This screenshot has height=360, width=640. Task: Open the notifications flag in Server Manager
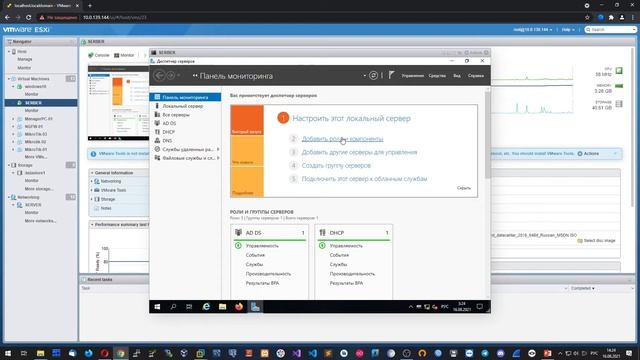391,75
